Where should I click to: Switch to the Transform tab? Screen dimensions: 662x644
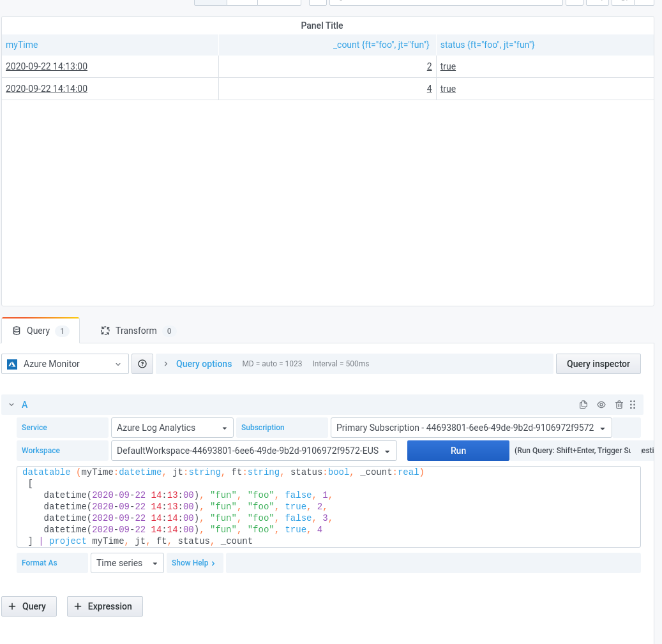click(x=138, y=331)
